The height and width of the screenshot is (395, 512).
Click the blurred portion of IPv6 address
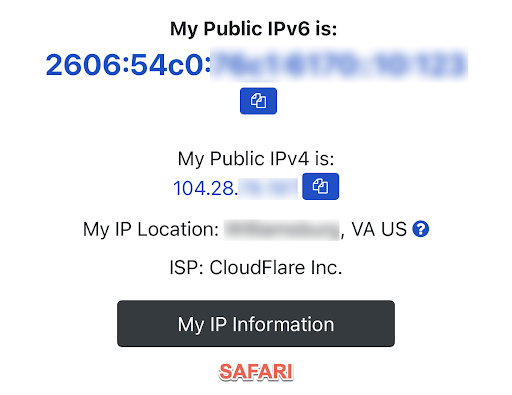point(339,64)
